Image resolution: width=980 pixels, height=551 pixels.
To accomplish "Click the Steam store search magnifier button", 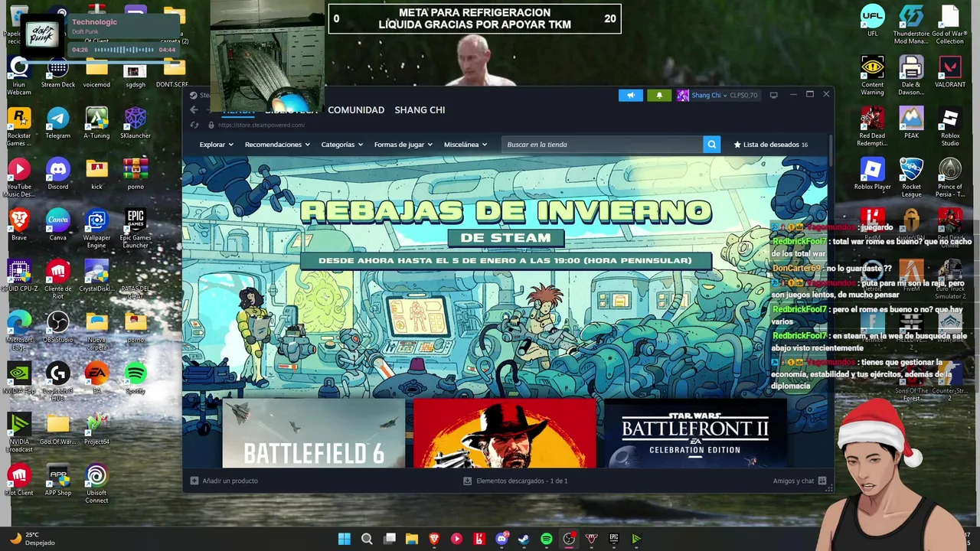I will click(x=711, y=145).
